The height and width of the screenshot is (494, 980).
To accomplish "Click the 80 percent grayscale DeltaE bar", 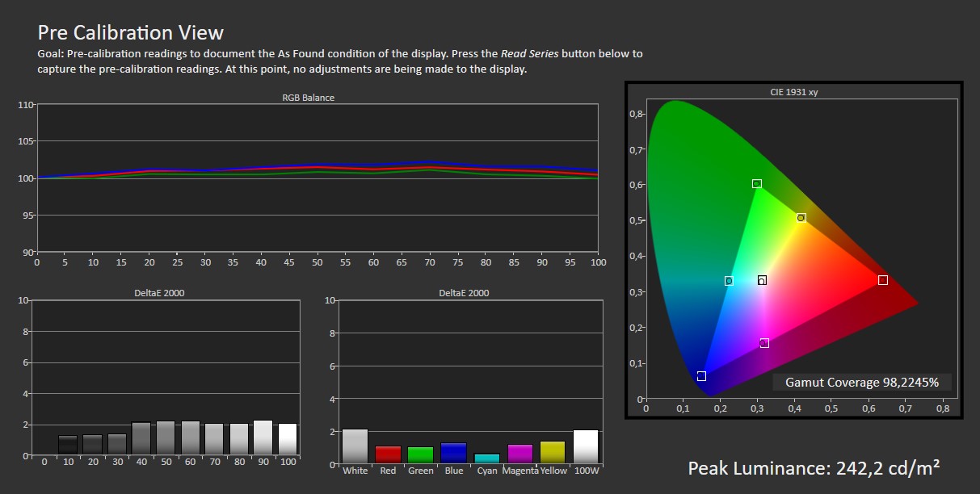I will pos(239,439).
